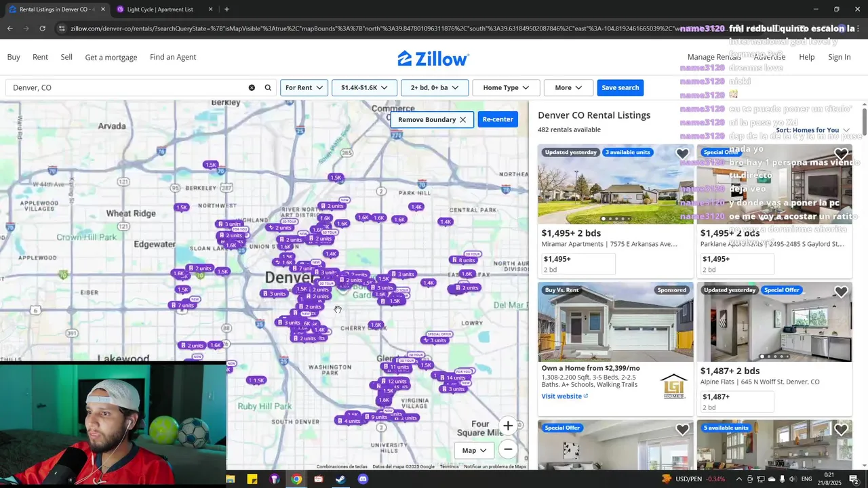Image resolution: width=868 pixels, height=488 pixels.
Task: Open the 2+ bd, 0+ ba filter
Action: tap(434, 87)
